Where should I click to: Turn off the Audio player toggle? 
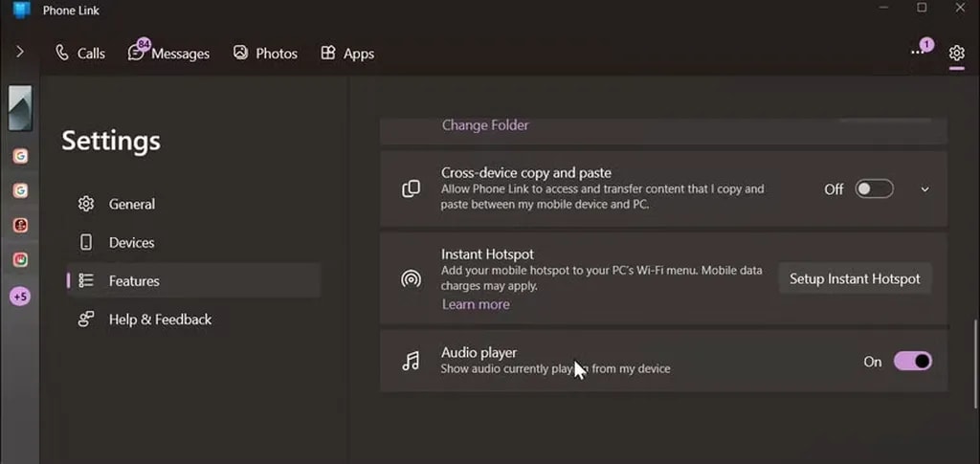(x=912, y=361)
